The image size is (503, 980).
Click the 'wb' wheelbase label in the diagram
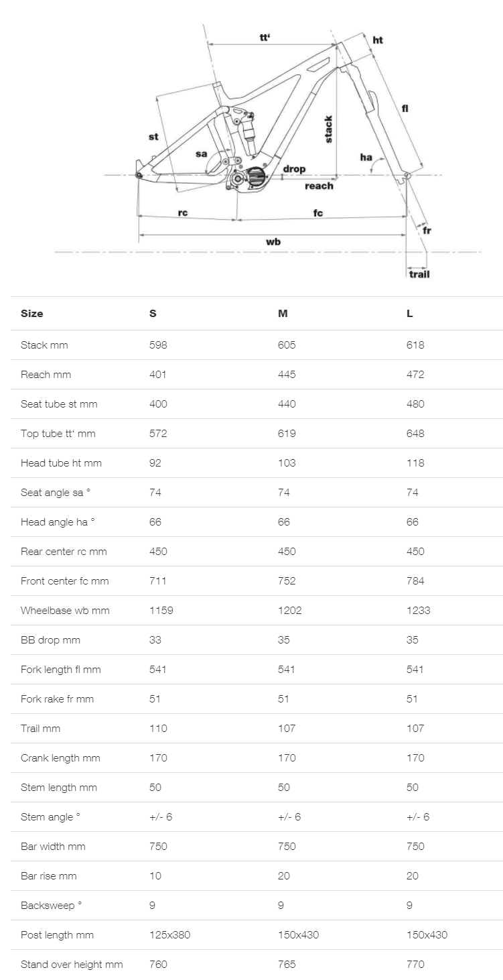[x=273, y=241]
